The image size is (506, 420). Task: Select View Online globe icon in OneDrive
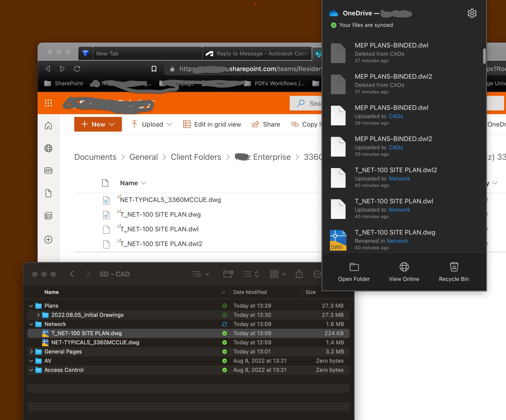pyautogui.click(x=404, y=267)
